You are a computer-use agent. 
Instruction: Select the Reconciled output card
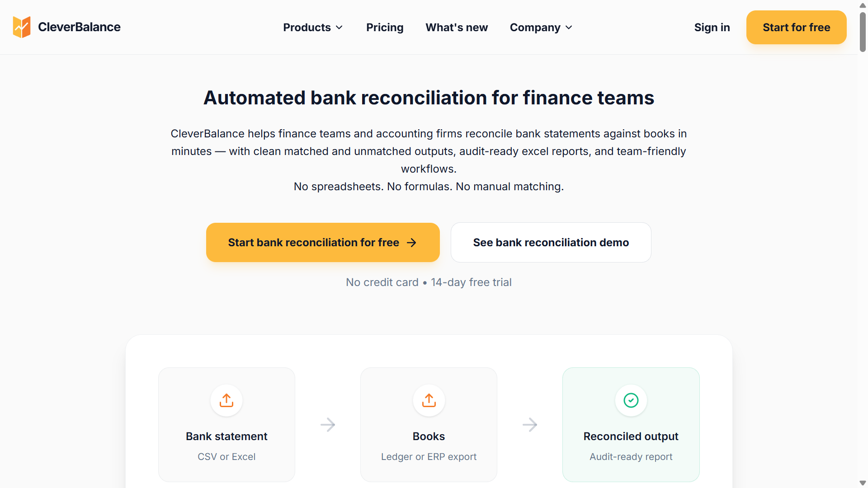pyautogui.click(x=631, y=425)
